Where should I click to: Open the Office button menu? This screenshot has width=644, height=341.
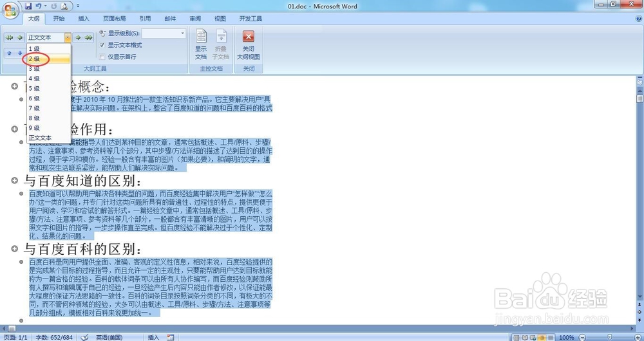10,10
